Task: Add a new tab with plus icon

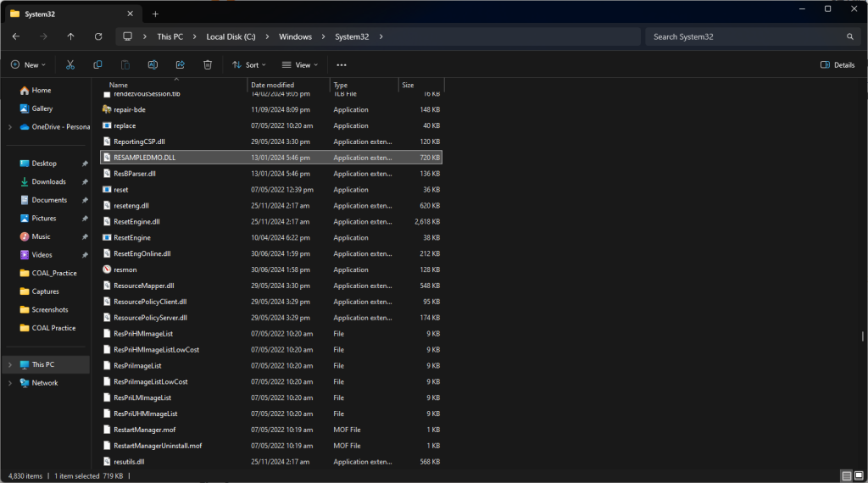Action: [x=156, y=14]
